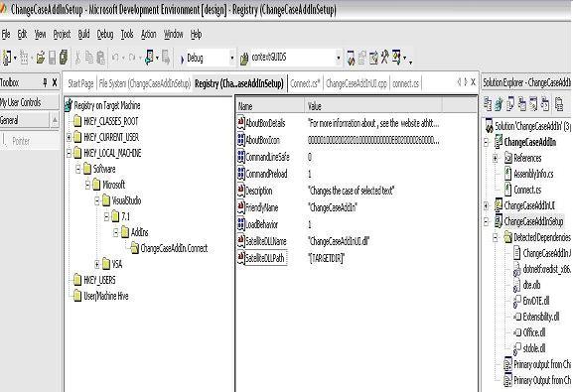The image size is (573, 392).
Task: Click the Paste toolbar icon
Action: (x=100, y=58)
